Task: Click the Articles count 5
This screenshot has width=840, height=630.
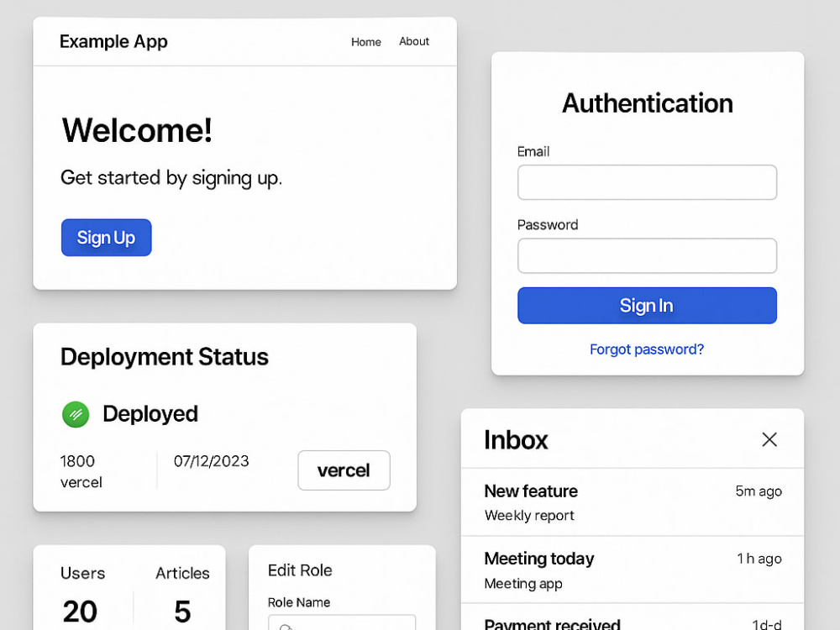Action: point(182,612)
